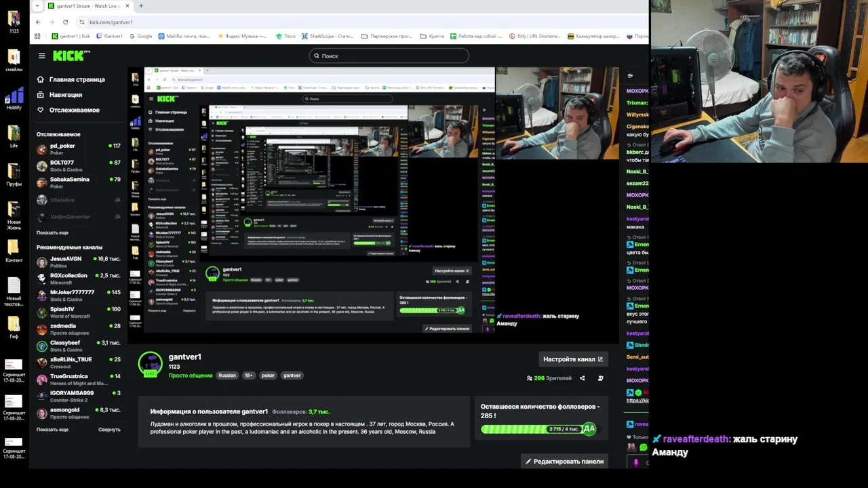Click the 296 Зрителей viewer count

(x=549, y=378)
